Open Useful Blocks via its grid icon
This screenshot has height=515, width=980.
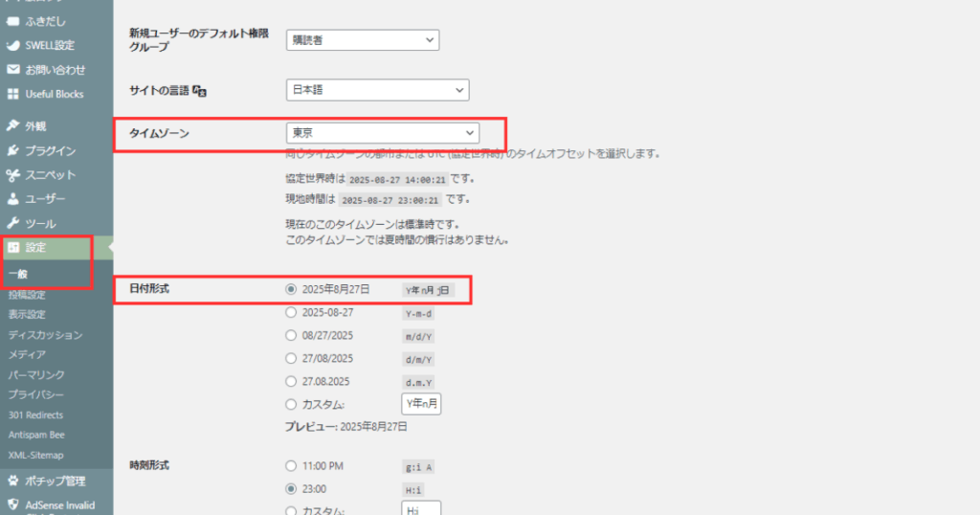(13, 94)
